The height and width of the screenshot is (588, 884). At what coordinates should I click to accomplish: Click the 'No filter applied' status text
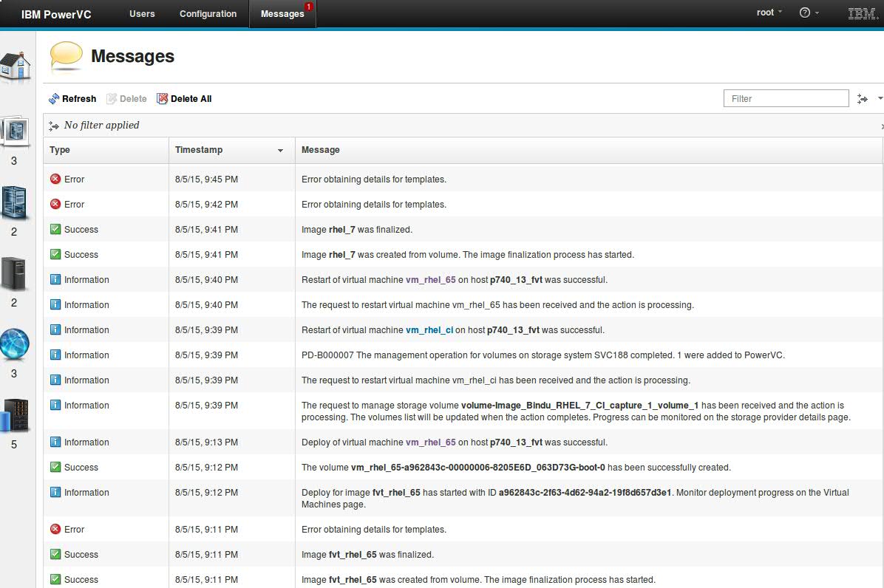click(x=101, y=125)
